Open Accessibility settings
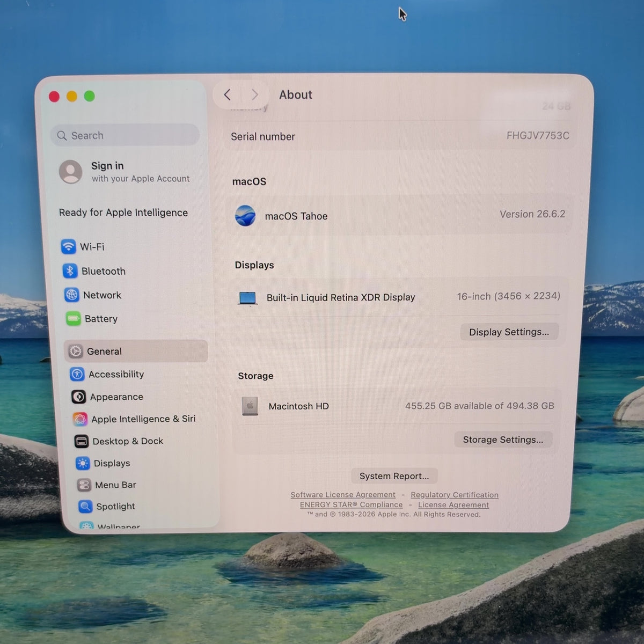 (x=107, y=374)
